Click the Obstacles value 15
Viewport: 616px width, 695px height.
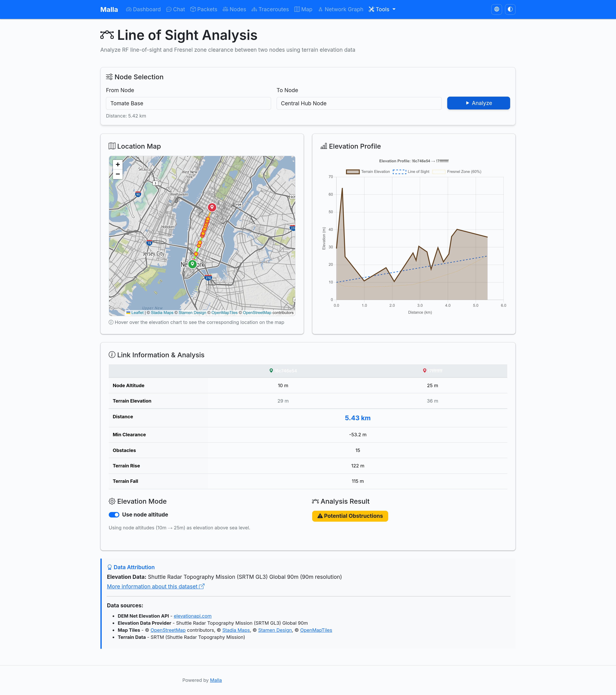358,451
